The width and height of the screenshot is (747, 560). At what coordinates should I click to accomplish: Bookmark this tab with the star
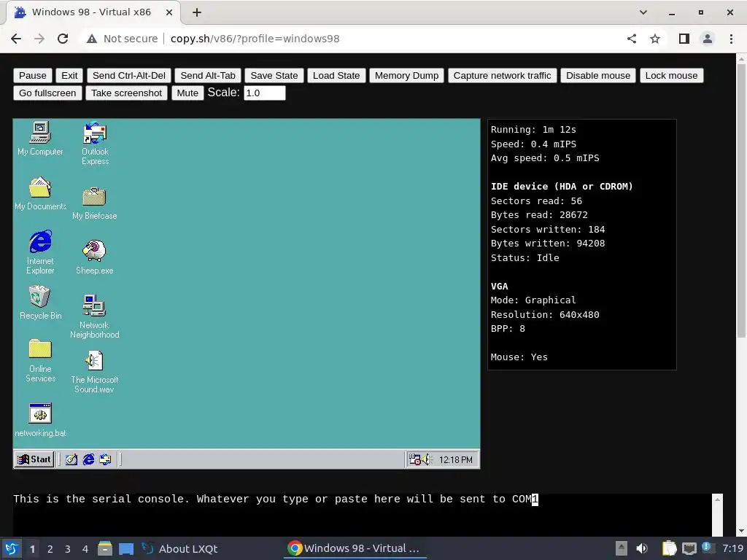point(655,39)
